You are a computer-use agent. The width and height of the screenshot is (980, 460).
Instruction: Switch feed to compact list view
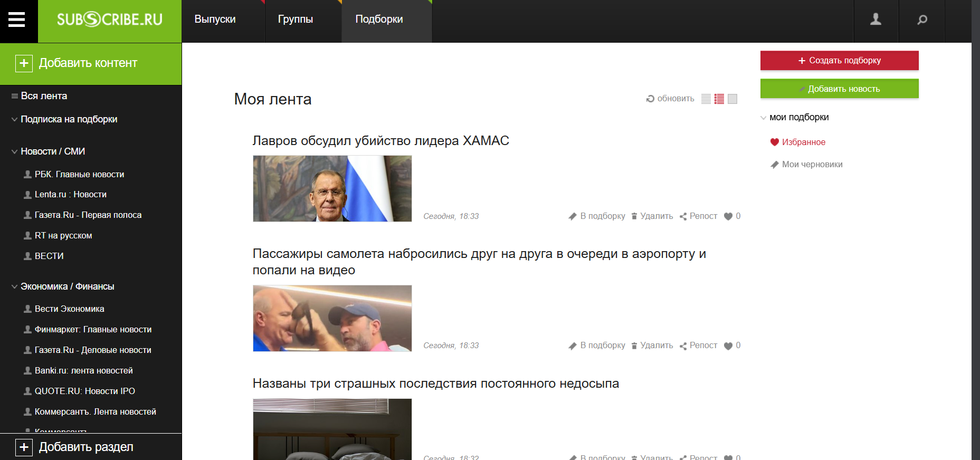[x=706, y=99]
